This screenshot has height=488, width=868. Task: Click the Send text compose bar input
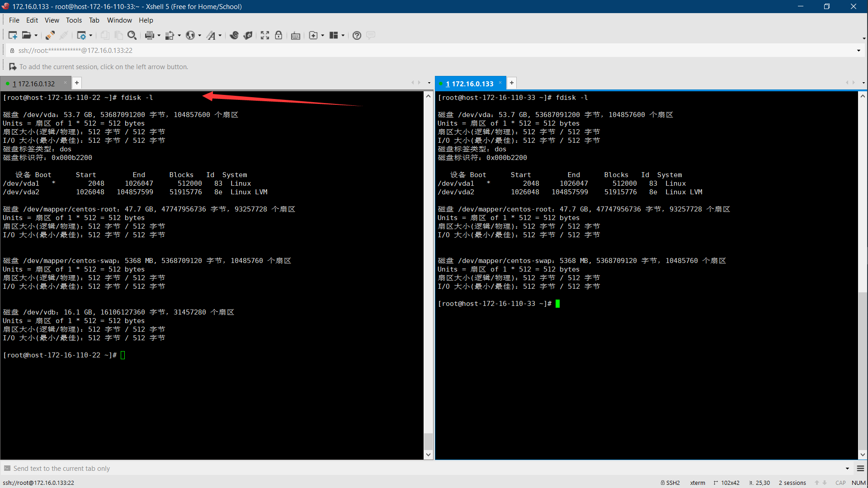coord(427,469)
